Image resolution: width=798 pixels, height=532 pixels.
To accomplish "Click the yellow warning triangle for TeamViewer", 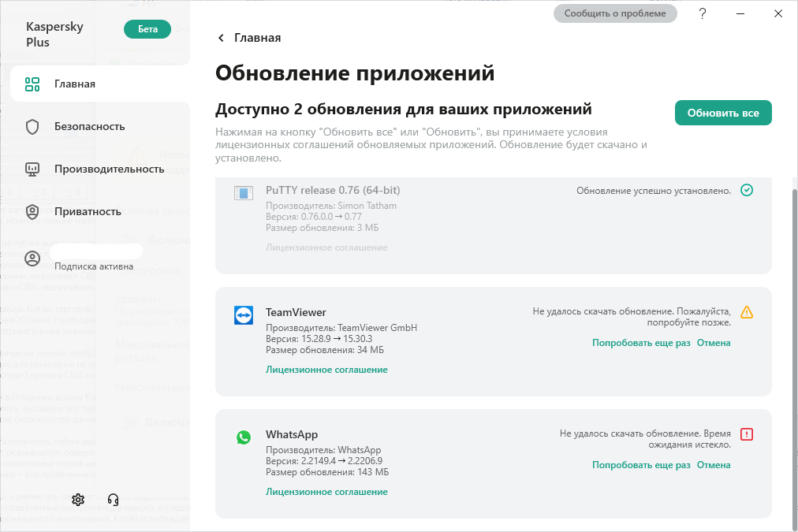I will click(747, 312).
